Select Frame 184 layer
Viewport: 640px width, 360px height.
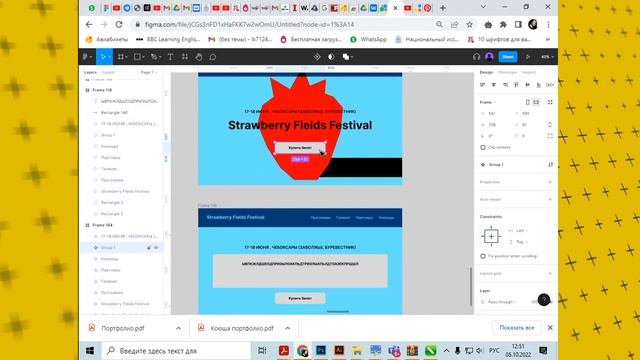(102, 225)
